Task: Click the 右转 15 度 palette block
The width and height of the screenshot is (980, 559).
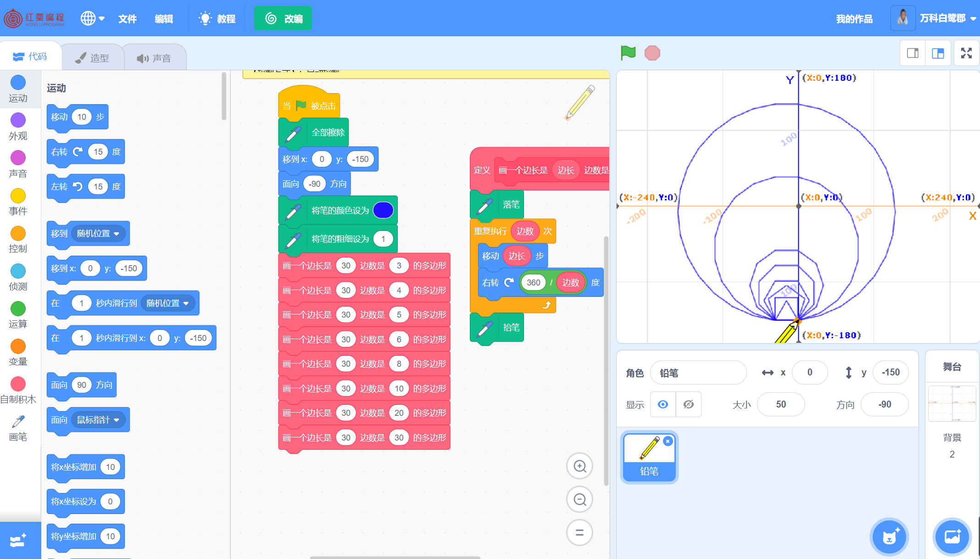Action: (x=85, y=152)
